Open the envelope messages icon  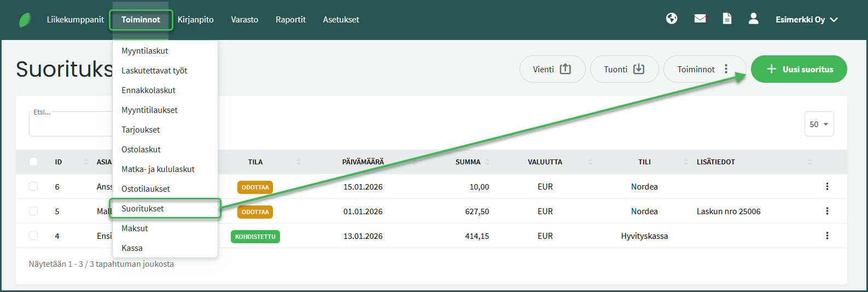click(700, 19)
